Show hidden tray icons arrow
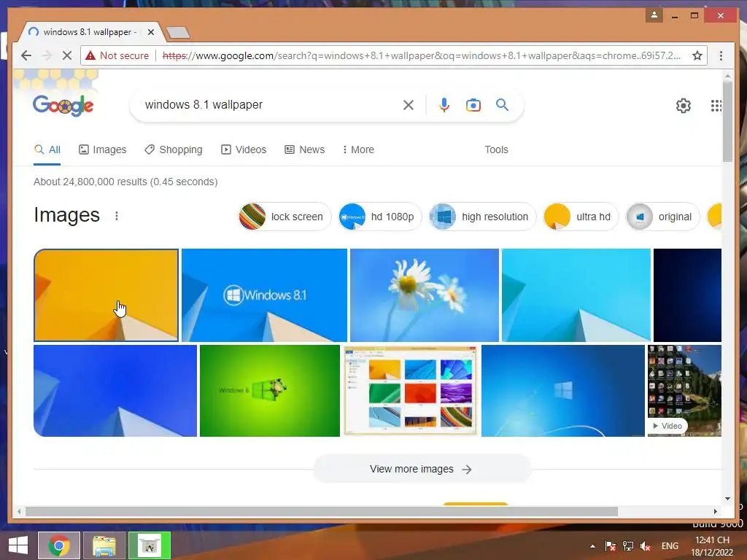 [x=592, y=546]
